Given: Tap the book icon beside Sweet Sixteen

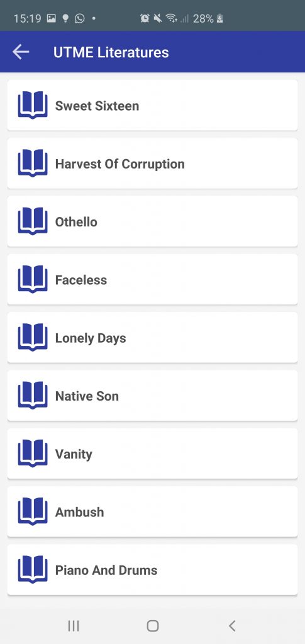Looking at the screenshot, I should click(x=33, y=106).
